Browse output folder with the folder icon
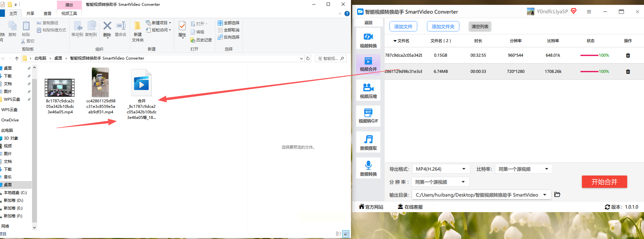This screenshot has width=644, height=239. tap(557, 195)
